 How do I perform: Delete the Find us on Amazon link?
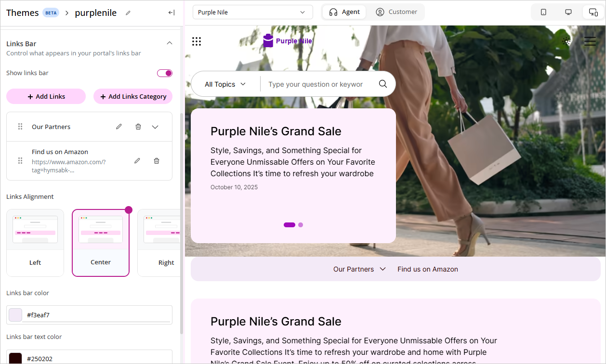tap(157, 161)
